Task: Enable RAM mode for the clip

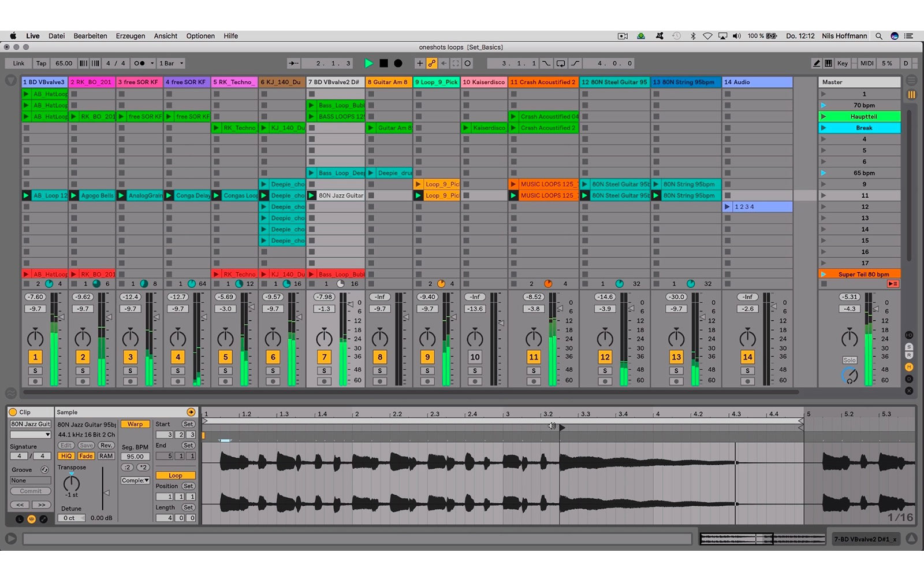Action: (x=106, y=456)
